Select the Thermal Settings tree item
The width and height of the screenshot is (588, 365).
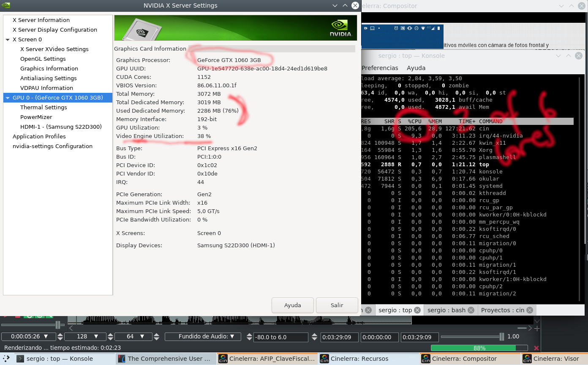coord(44,107)
